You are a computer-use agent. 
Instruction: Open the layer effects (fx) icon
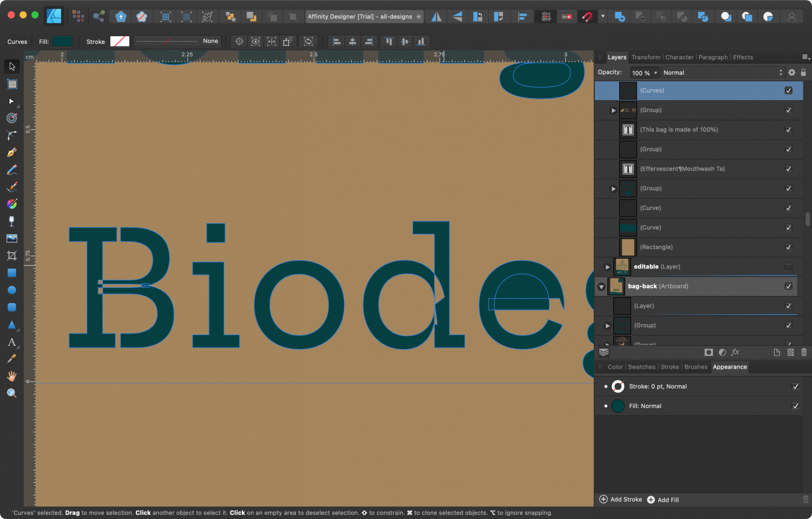(735, 352)
